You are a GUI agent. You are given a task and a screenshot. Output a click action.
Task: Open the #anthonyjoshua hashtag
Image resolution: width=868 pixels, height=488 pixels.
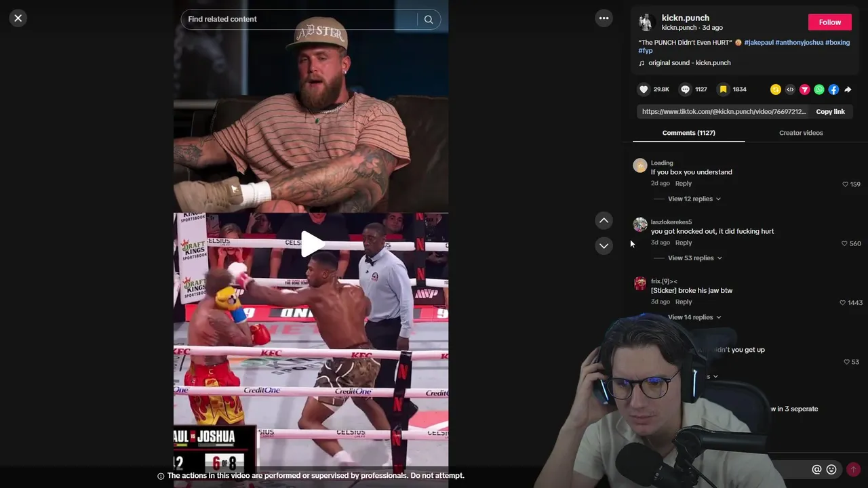(x=800, y=43)
